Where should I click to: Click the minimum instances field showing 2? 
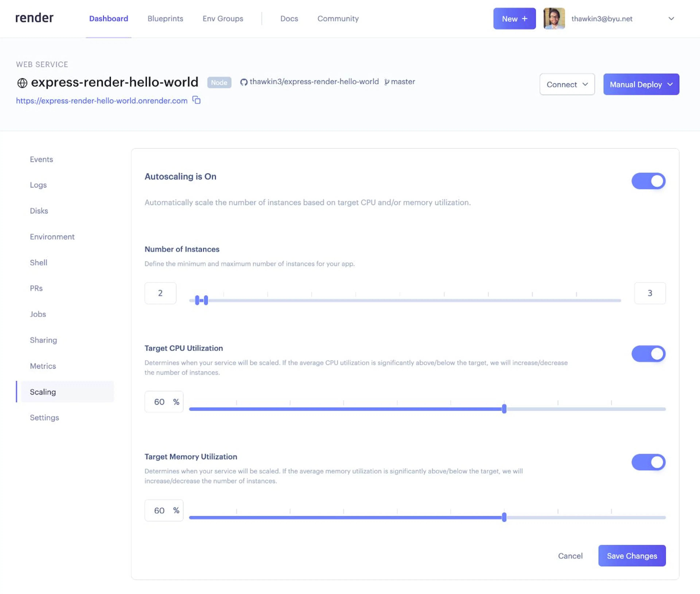(x=160, y=293)
